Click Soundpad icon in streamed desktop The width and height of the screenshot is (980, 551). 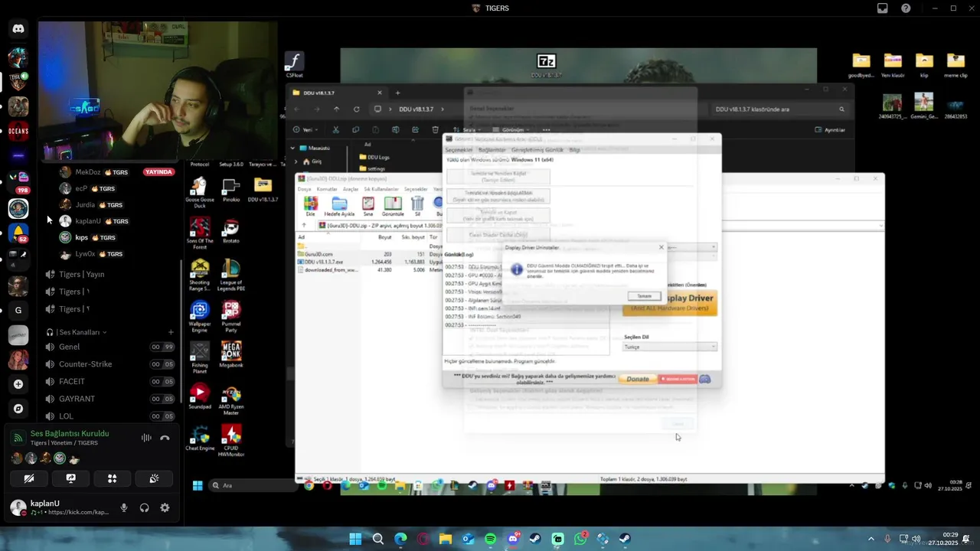(x=200, y=396)
